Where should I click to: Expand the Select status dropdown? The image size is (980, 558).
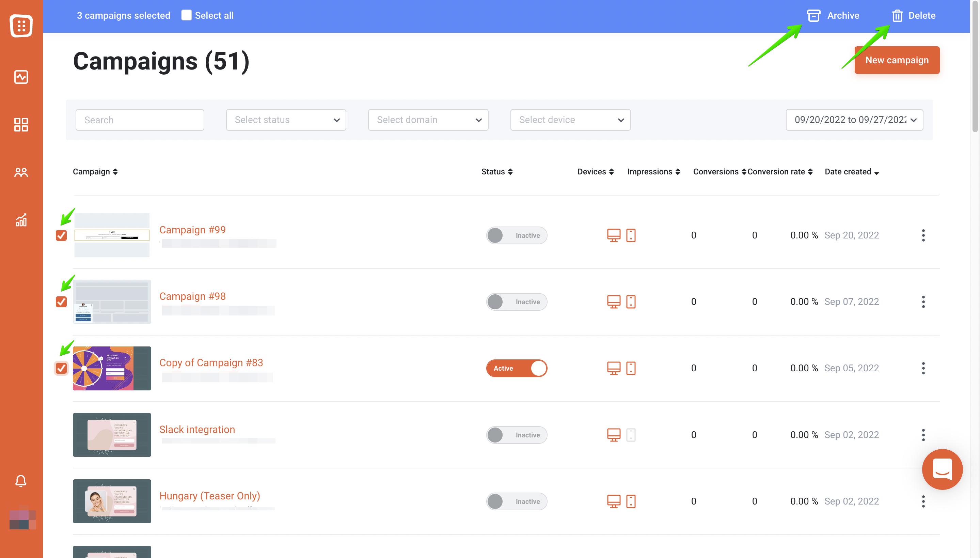coord(286,120)
